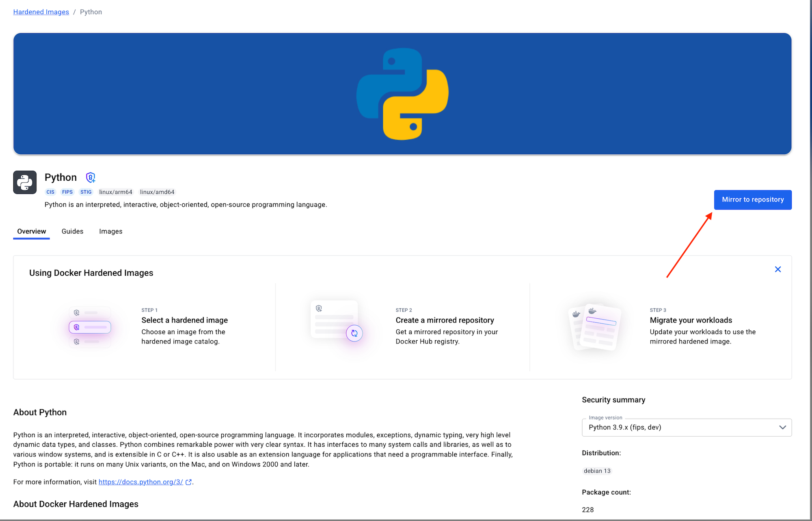
Task: Click the Python logo icon beside title
Action: 25,182
